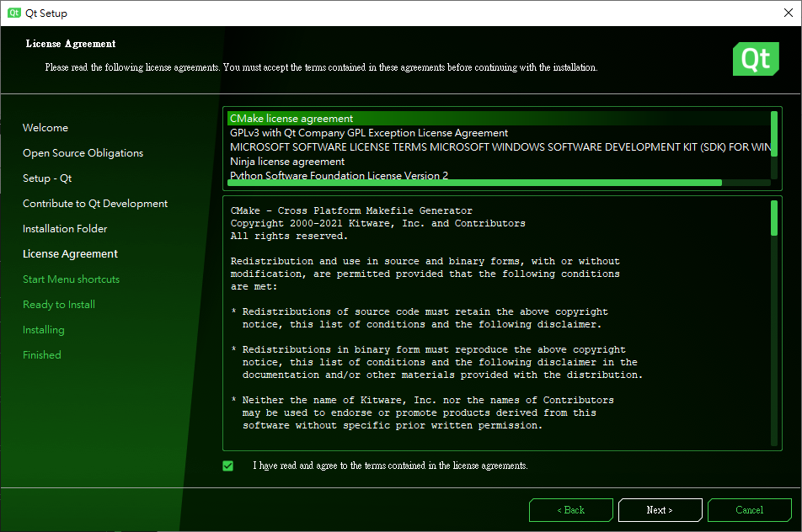
Task: Click the Start Menu shortcuts step
Action: pyautogui.click(x=71, y=279)
